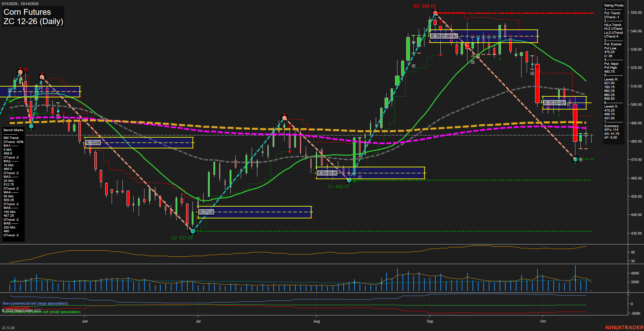Viewport: 644px width, 331px height.
Task: Click the BM Trend: DTrend -42% entry
Action: [x=14, y=140]
